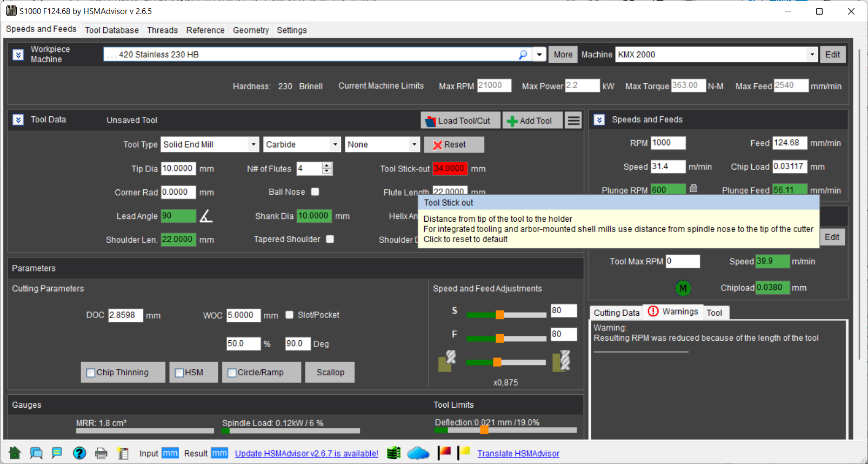The width and height of the screenshot is (868, 464).
Task: Click the green home icon in bottom bar
Action: pyautogui.click(x=15, y=453)
